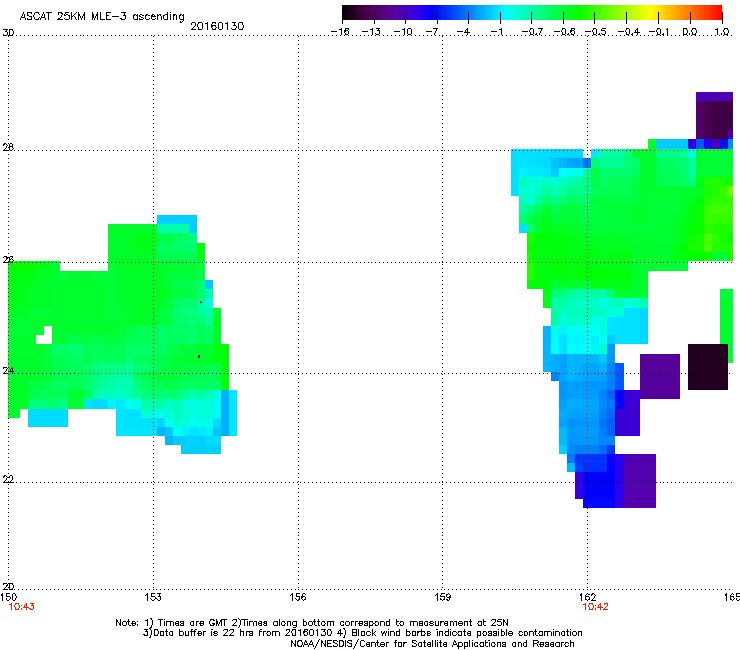Click the latitude axis label 24
Viewport: 740px width, 650px height.
pyautogui.click(x=8, y=371)
